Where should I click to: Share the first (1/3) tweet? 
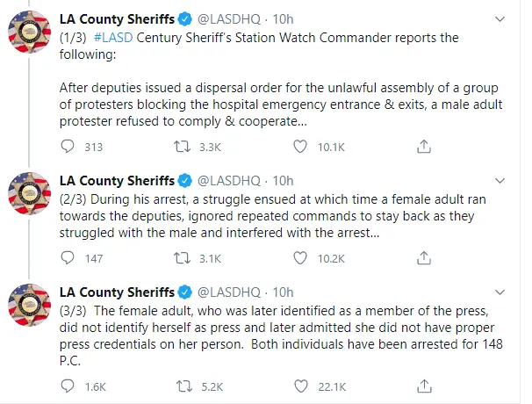pyautogui.click(x=424, y=147)
